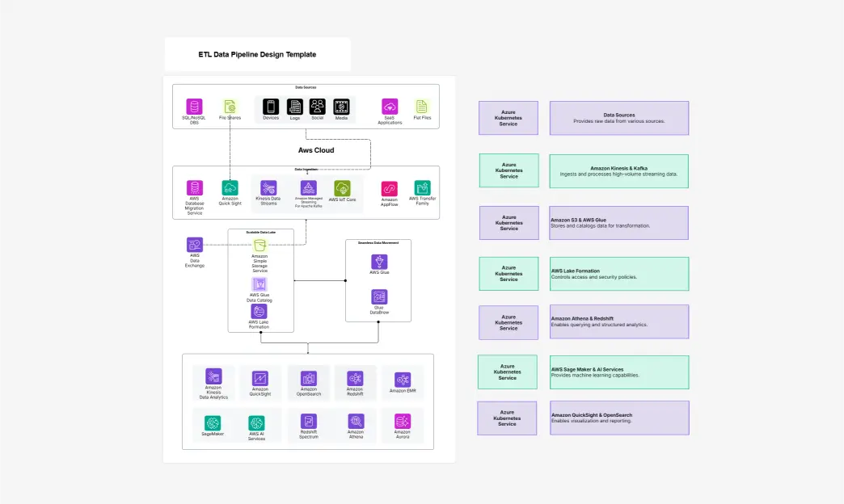Select the Amazon Redshift icon
The height and width of the screenshot is (504, 844).
pos(355,378)
